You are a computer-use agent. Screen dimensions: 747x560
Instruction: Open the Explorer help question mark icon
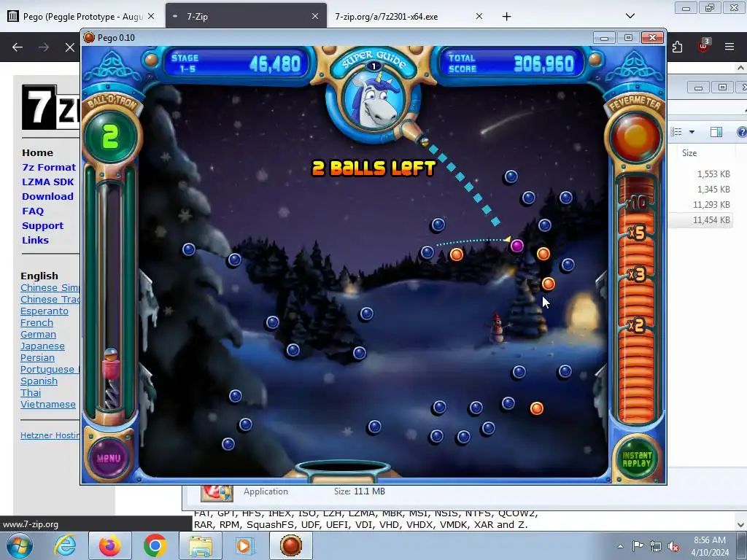[x=742, y=132]
